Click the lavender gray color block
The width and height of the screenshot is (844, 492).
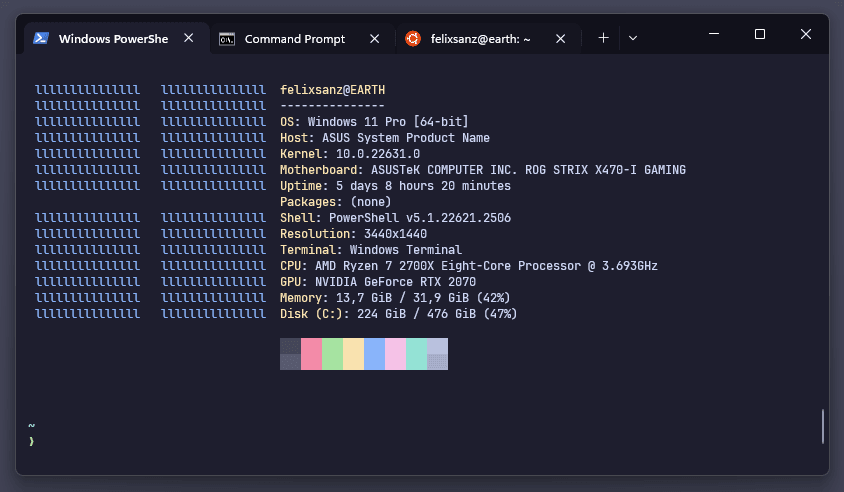[437, 354]
